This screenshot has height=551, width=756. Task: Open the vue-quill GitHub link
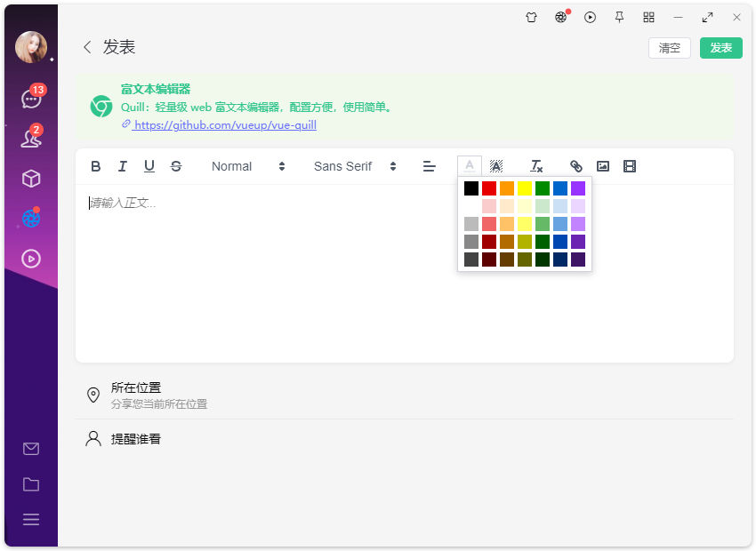click(x=225, y=124)
